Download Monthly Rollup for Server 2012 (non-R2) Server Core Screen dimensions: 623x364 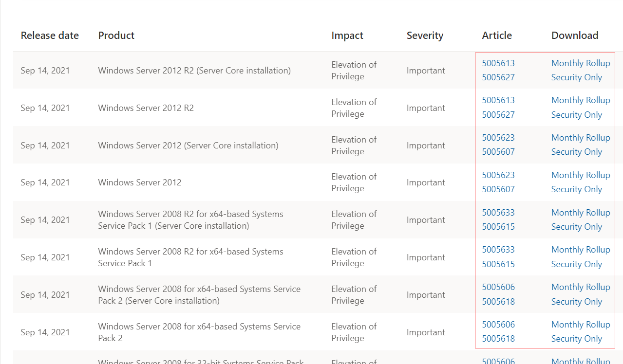581,138
